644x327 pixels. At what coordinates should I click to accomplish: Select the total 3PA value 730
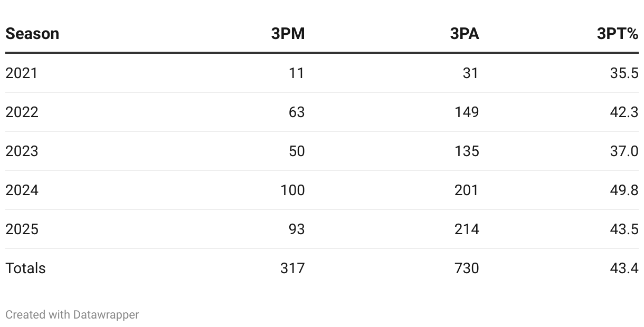pyautogui.click(x=467, y=268)
